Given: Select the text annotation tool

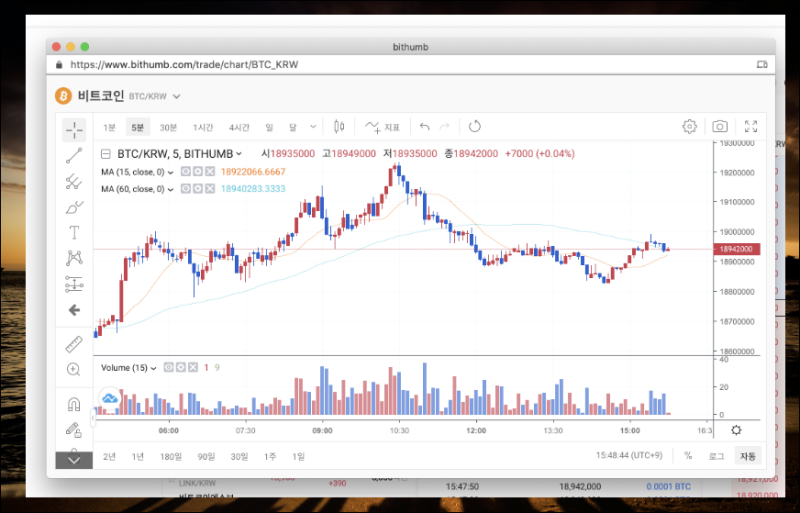Looking at the screenshot, I should pyautogui.click(x=74, y=233).
